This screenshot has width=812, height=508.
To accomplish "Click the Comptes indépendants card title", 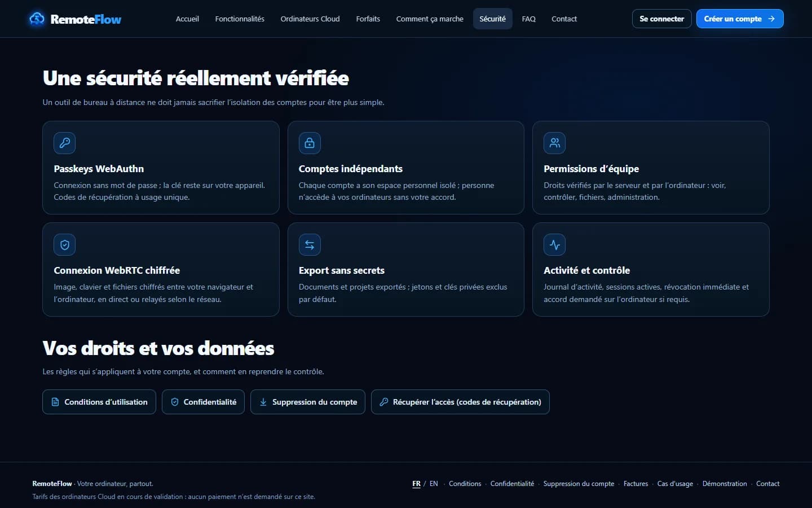I will tap(351, 169).
